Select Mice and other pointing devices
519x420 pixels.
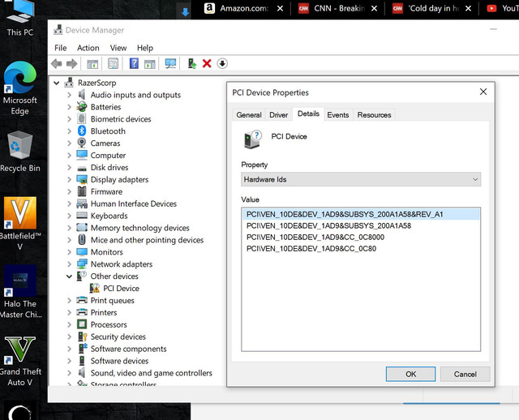[x=147, y=240]
